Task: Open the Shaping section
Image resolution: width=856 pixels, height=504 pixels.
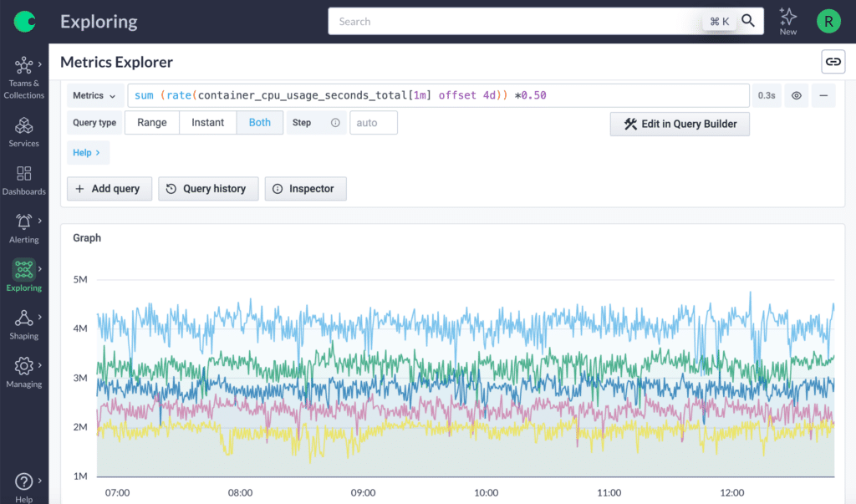Action: click(x=24, y=324)
